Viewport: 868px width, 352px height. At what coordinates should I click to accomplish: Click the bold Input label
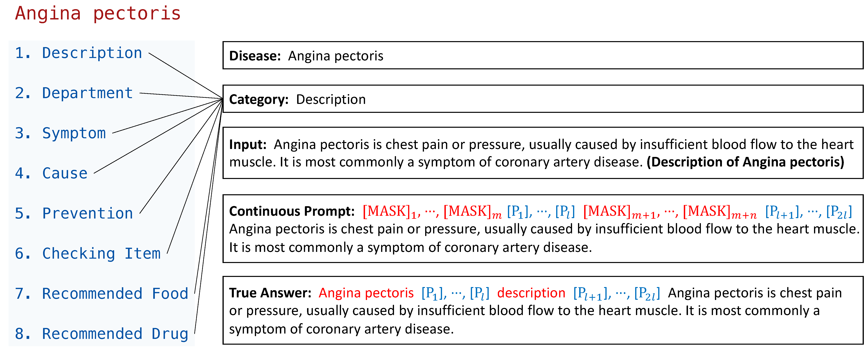click(248, 145)
